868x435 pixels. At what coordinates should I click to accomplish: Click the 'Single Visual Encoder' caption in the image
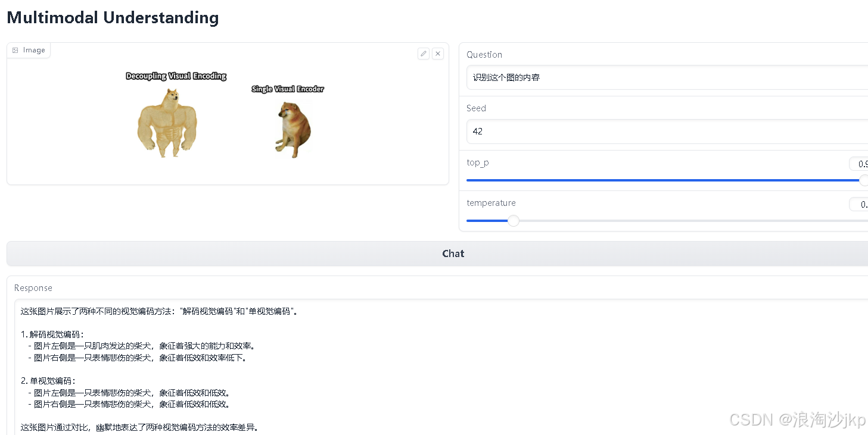pos(288,89)
